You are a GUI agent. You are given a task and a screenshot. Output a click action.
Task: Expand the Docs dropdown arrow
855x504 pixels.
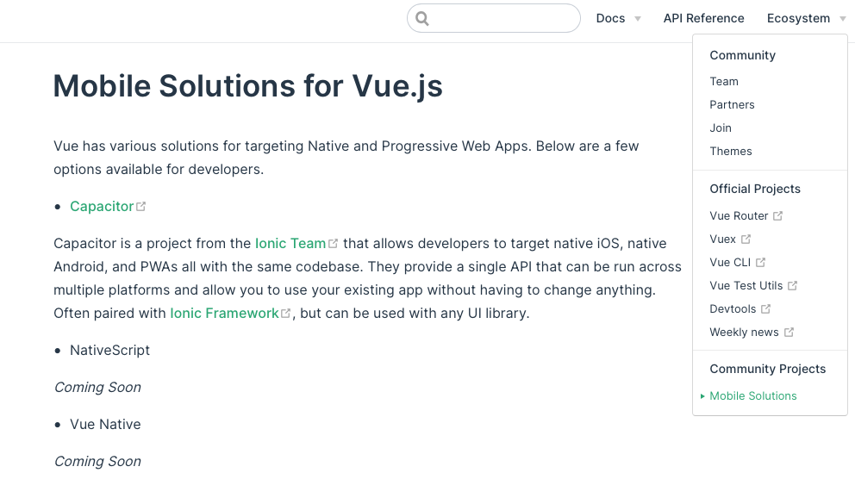pos(638,19)
